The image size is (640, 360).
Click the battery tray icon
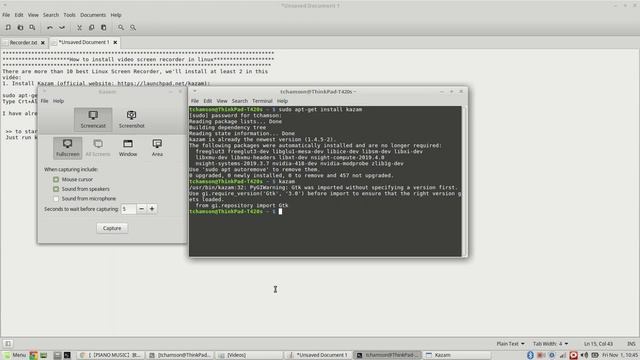pos(595,355)
